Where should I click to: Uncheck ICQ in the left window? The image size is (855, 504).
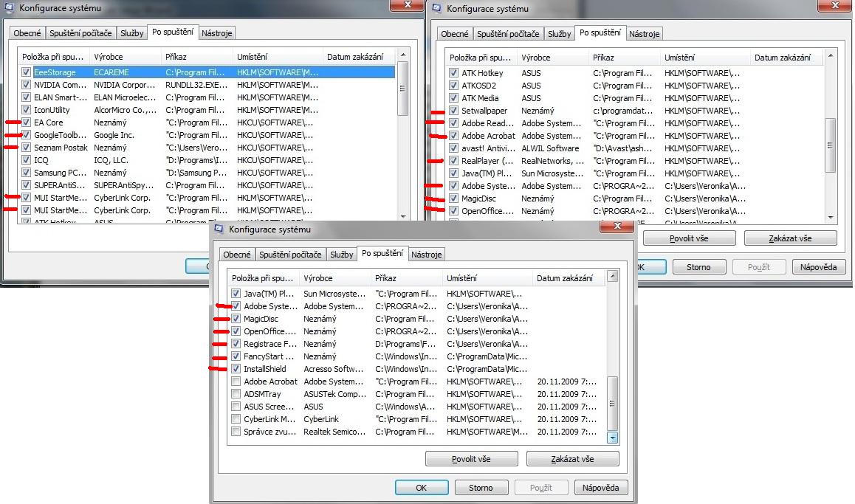pos(26,159)
